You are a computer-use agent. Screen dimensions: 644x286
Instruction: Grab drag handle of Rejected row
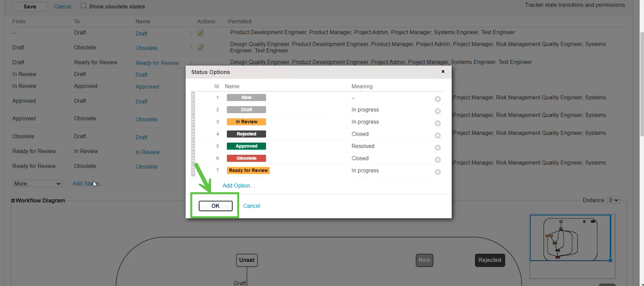(x=193, y=134)
